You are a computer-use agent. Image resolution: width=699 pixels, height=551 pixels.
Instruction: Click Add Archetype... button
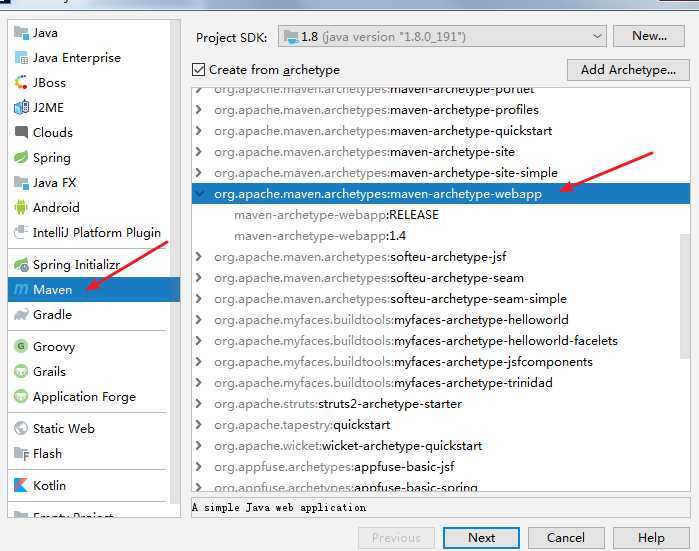pyautogui.click(x=628, y=70)
